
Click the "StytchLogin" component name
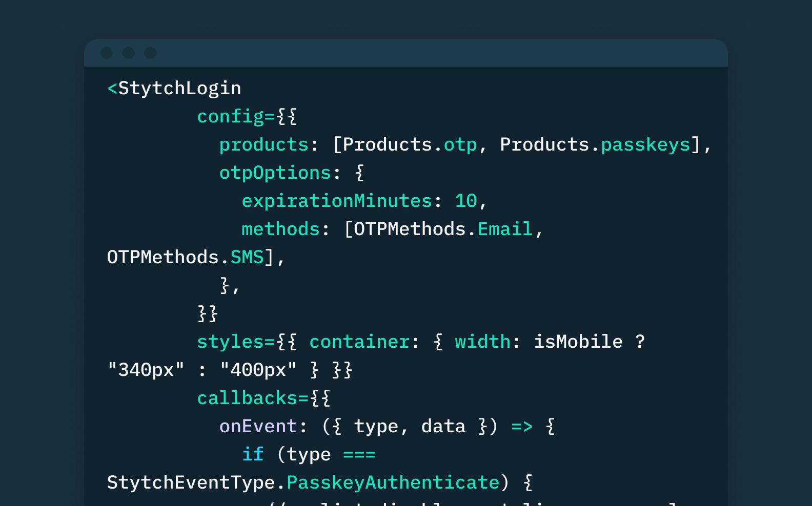pyautogui.click(x=180, y=89)
